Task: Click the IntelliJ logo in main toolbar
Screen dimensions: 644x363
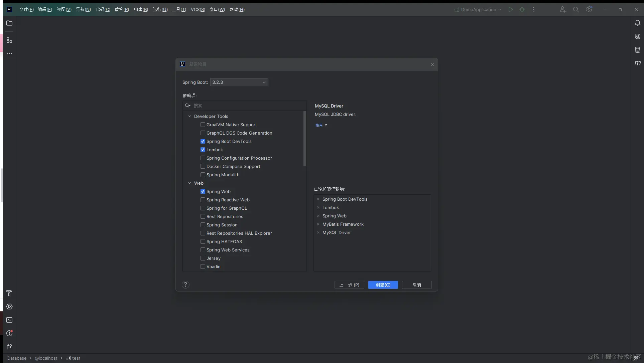Action: [9, 9]
